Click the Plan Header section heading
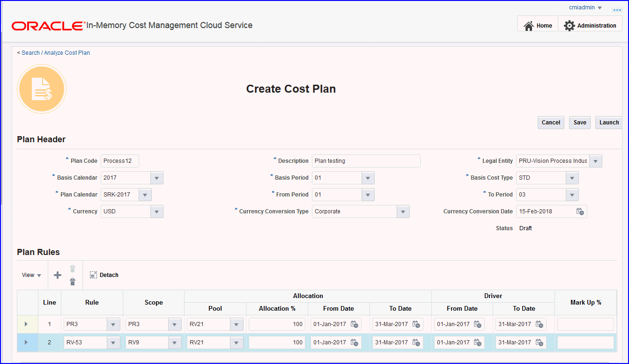629x364 pixels. [x=41, y=139]
